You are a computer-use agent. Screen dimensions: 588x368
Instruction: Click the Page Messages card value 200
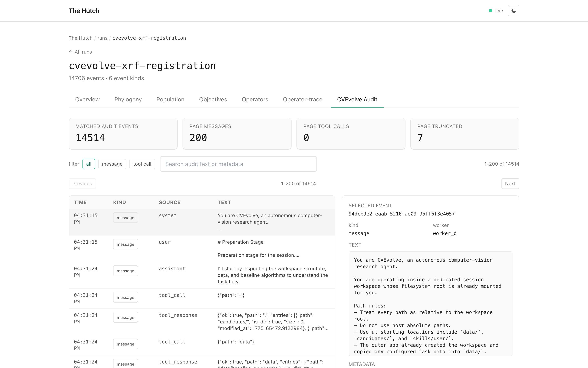coord(198,138)
